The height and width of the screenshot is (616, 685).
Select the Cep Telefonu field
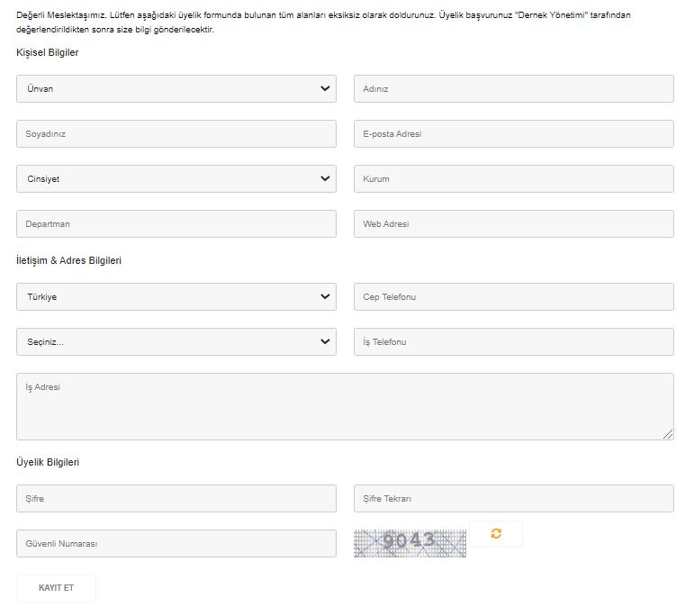click(513, 296)
